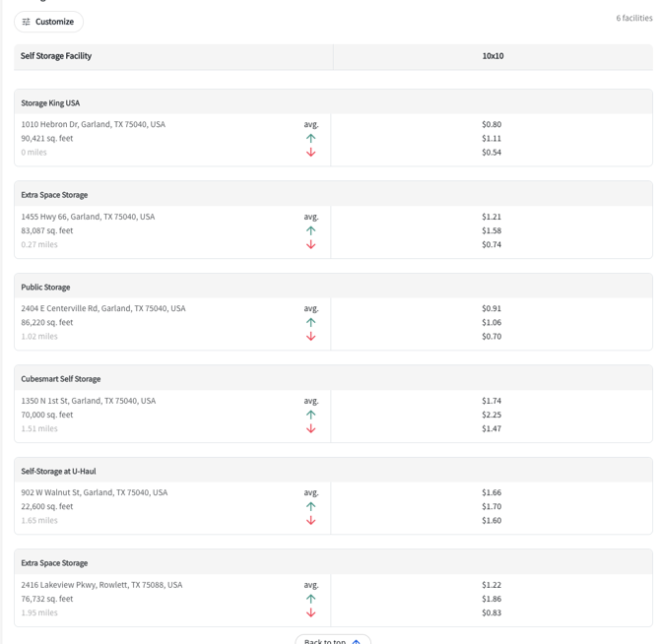Screen dimensions: 660x644
Task: Click green up arrow for Storage King USA
Action: click(311, 139)
